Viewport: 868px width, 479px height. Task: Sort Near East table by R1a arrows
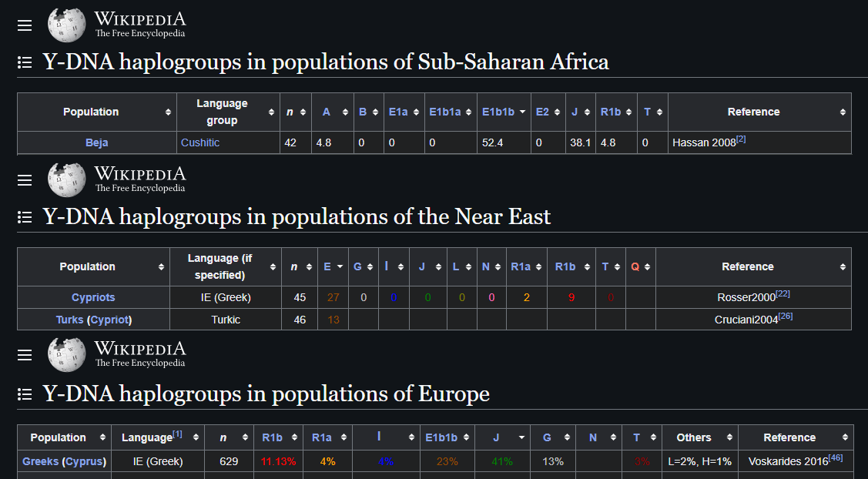pos(538,267)
